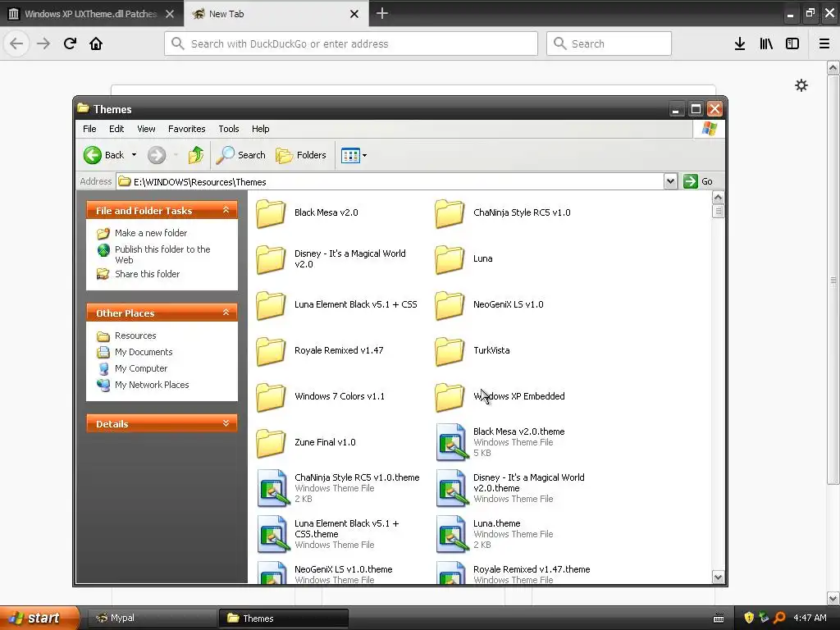Click the keyboard icon in the taskbar
Viewport: 840px width, 630px height.
[x=719, y=619]
